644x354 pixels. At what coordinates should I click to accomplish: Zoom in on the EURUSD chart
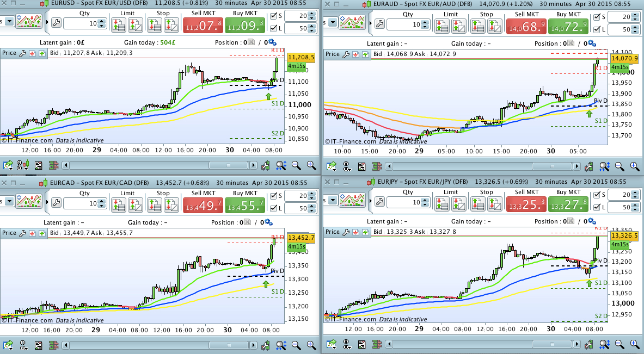point(311,165)
